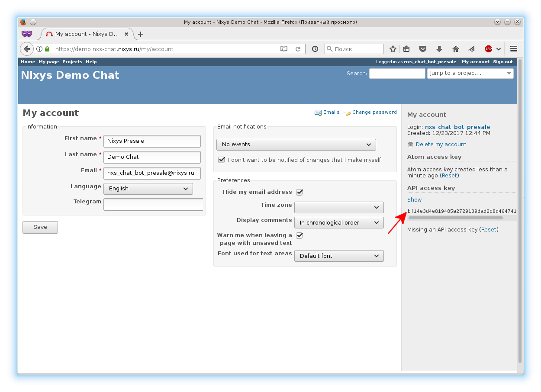541x392 pixels.
Task: Toggle reader view icon in address bar
Action: click(x=284, y=49)
